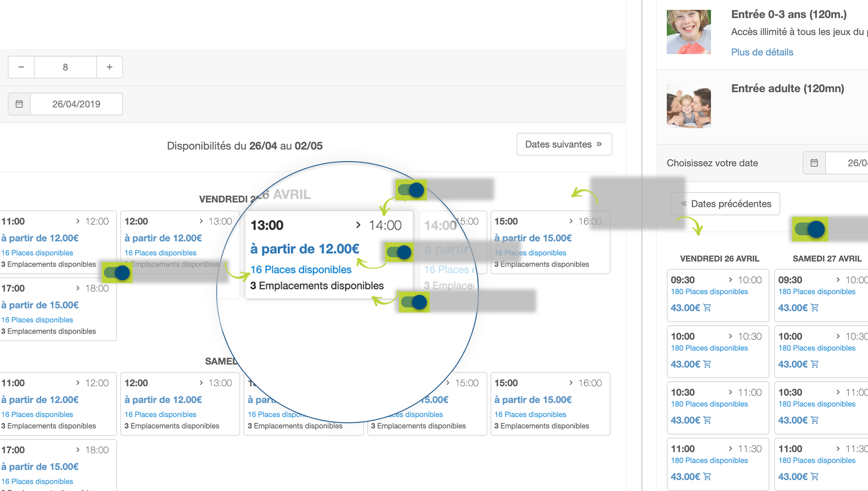Click cart icon in Saturday 10:30 slot
The width and height of the screenshot is (868, 491).
[x=815, y=420]
